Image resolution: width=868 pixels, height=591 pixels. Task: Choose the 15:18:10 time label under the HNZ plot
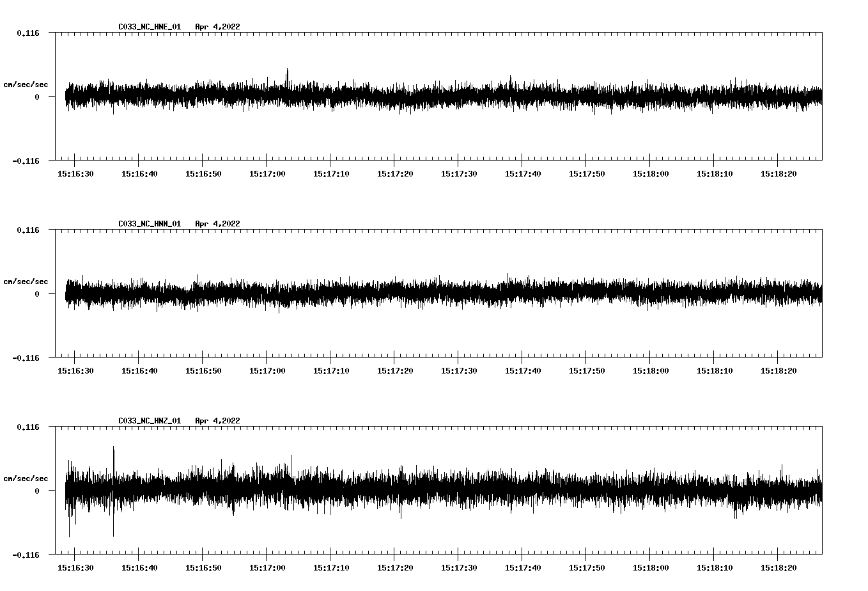(x=715, y=567)
